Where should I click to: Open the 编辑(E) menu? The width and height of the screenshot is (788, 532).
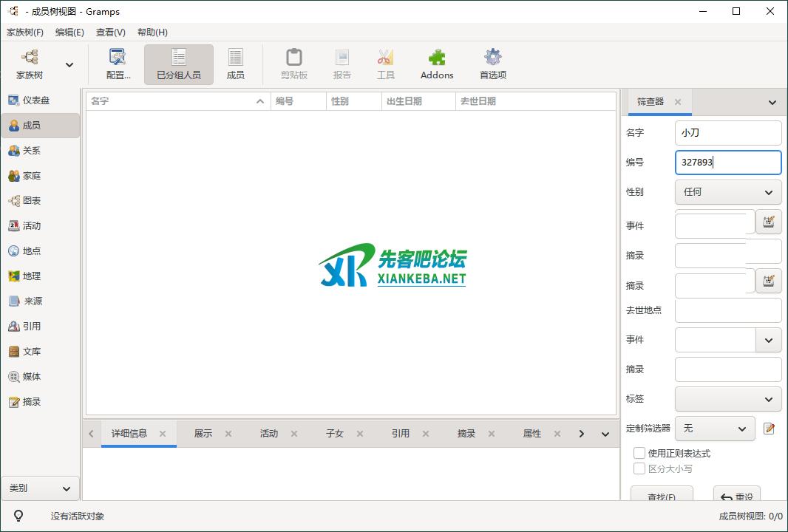[x=69, y=33]
